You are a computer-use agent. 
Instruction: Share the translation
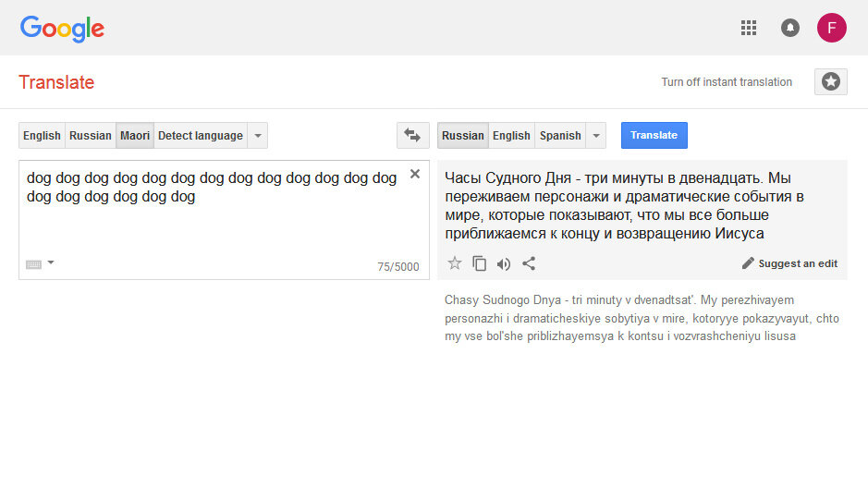(x=529, y=263)
